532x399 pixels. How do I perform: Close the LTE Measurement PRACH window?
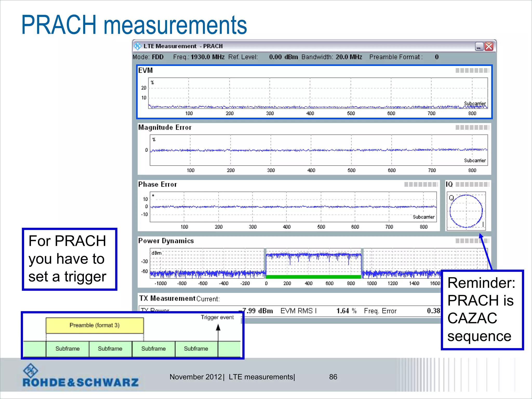pos(489,46)
